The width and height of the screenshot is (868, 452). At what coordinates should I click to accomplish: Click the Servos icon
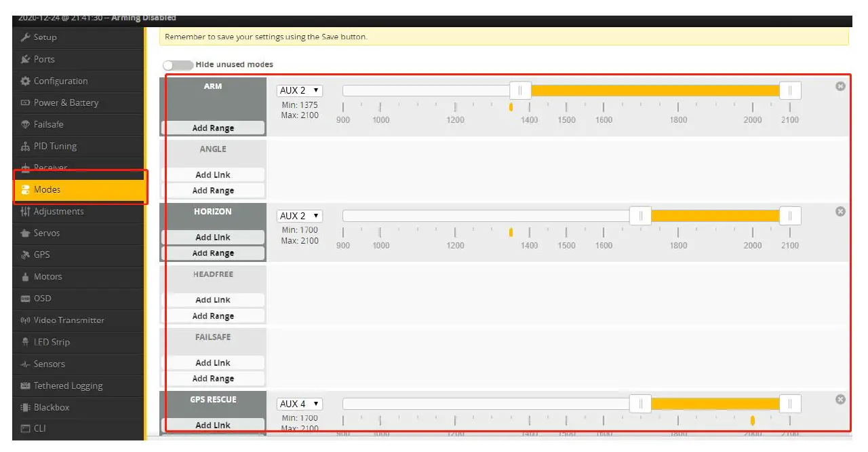[x=26, y=233]
